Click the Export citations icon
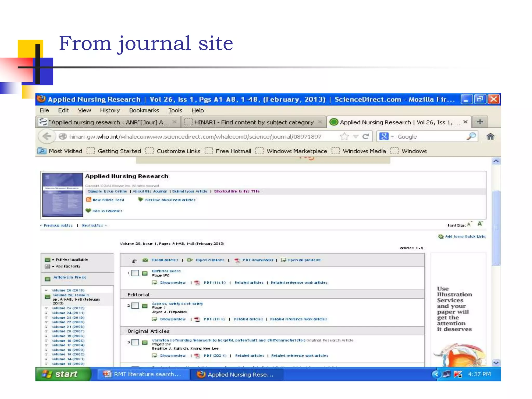 pyautogui.click(x=190, y=260)
